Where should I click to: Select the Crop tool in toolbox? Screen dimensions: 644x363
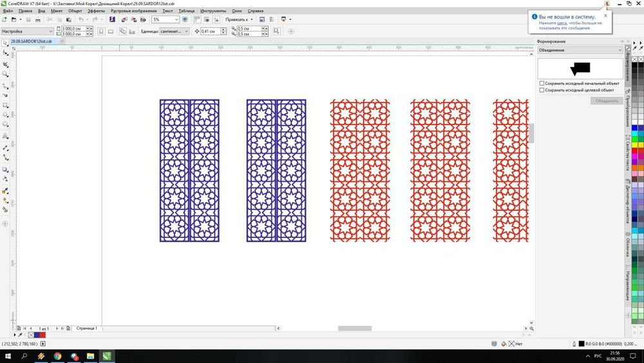[x=5, y=64]
